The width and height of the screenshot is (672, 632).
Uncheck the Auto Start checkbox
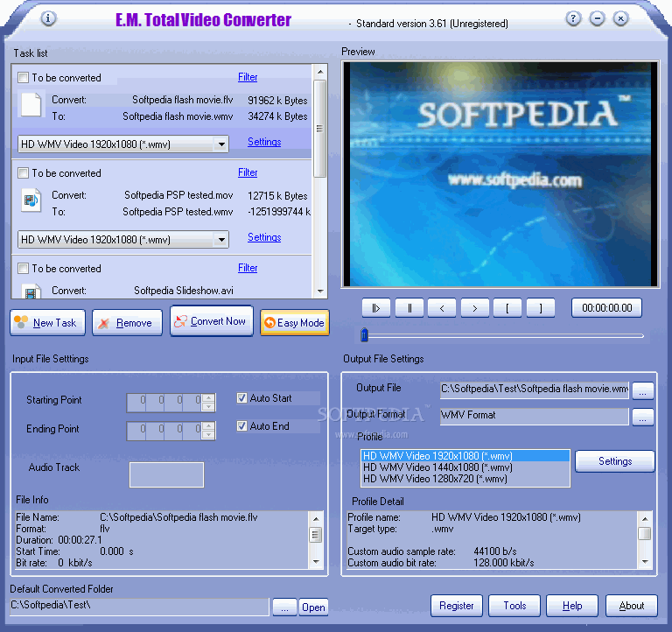(242, 398)
